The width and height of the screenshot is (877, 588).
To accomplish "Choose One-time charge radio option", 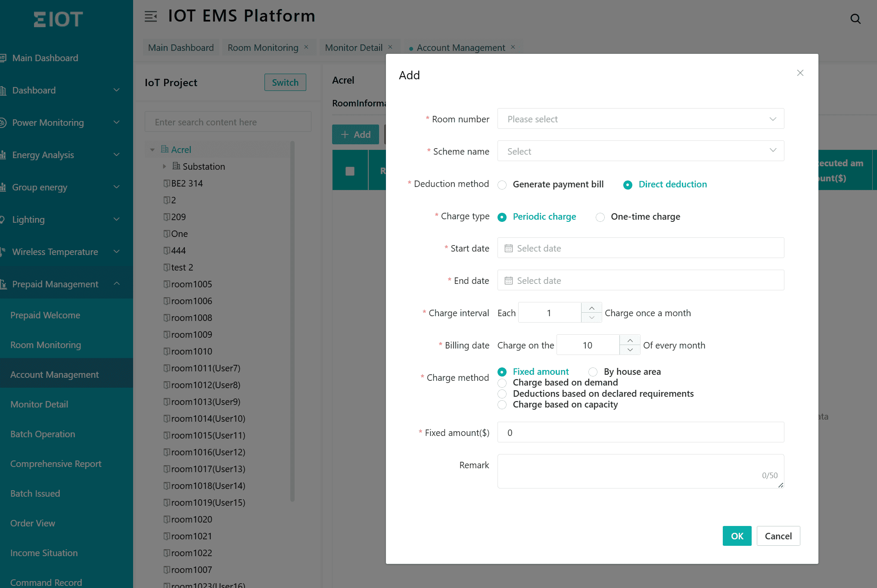I will click(600, 217).
